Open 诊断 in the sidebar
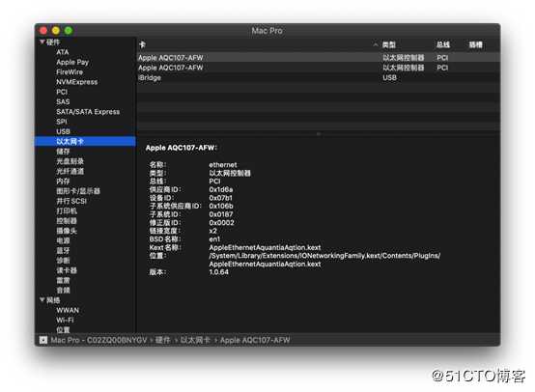Viewport: 535px width, 392px height. click(x=63, y=261)
